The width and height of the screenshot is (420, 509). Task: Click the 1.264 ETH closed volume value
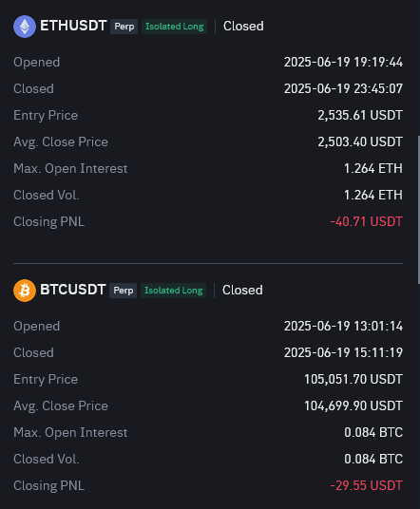coord(373,195)
